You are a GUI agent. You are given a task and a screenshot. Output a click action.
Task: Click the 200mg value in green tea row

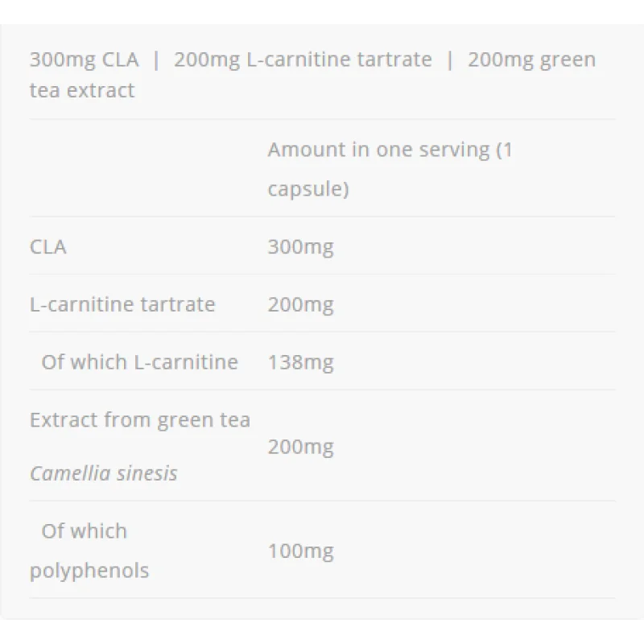click(x=300, y=447)
